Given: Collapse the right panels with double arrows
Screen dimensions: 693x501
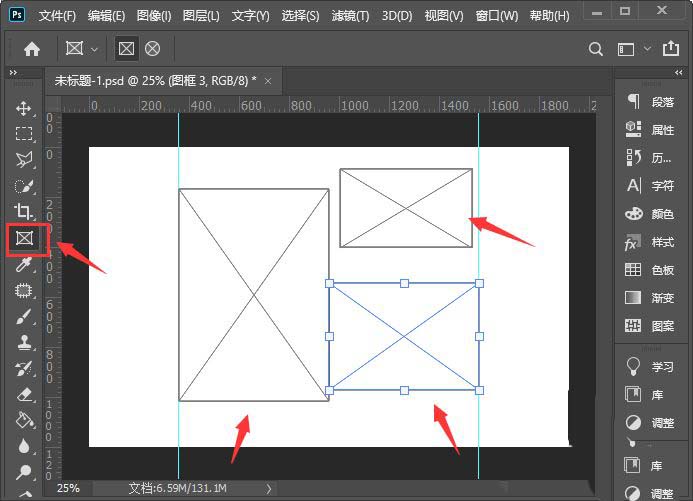Looking at the screenshot, I should pyautogui.click(x=678, y=72).
